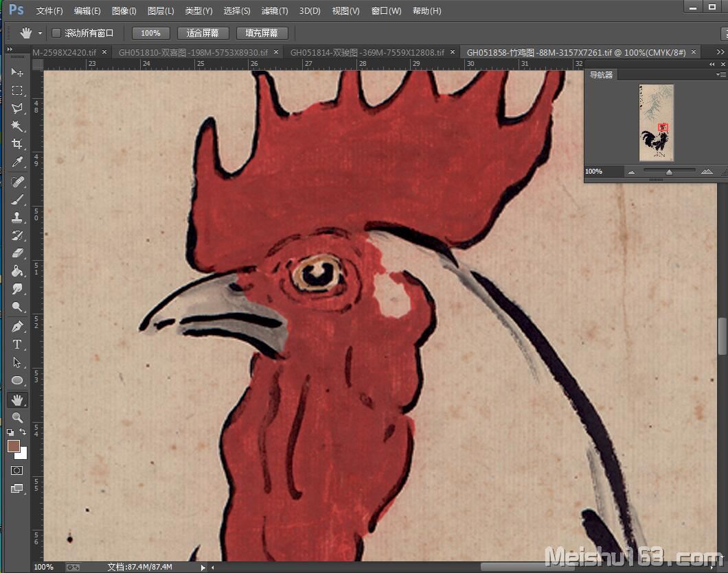The image size is (728, 573).
Task: Open the 导航器 panel options menu
Action: (720, 74)
